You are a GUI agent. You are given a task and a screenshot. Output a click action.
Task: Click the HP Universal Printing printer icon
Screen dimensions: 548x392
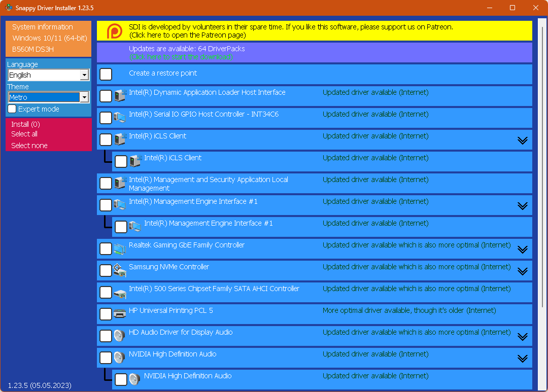coord(120,314)
